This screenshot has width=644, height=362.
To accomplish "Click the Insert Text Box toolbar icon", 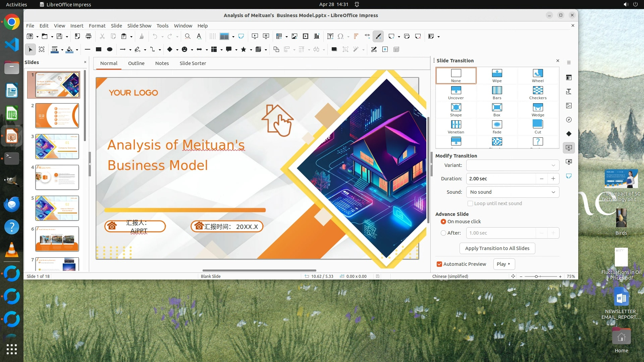I will (330, 36).
